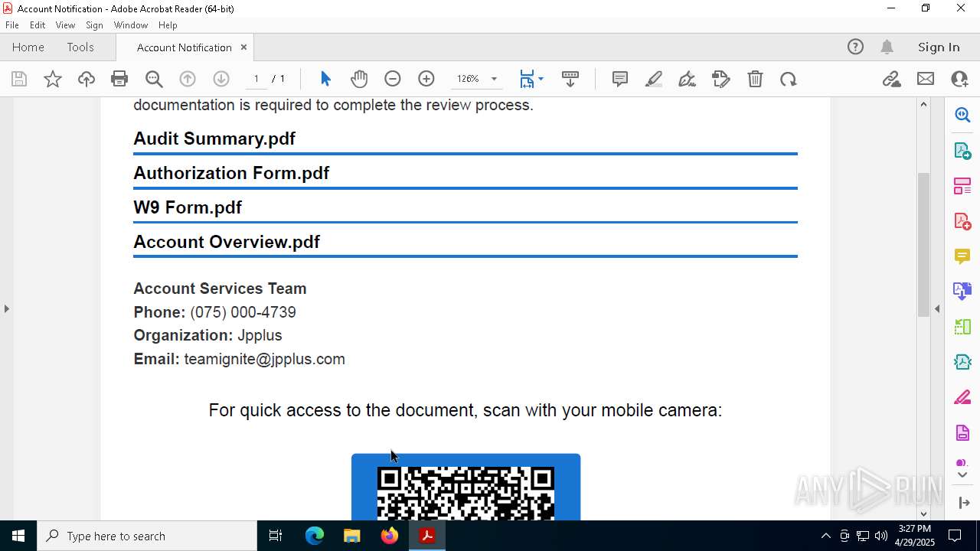980x551 pixels.
Task: Open the Stamp edit tool
Action: pos(721,79)
